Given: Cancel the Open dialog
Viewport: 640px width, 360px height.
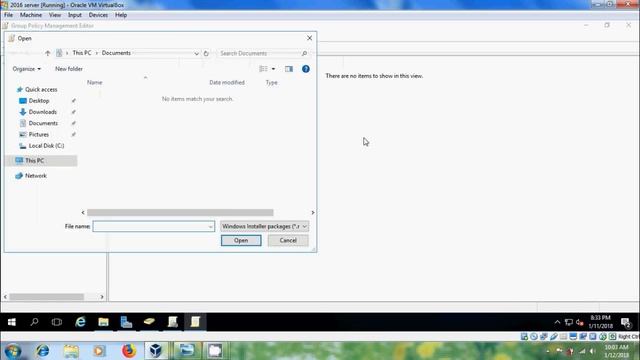Looking at the screenshot, I should point(288,240).
